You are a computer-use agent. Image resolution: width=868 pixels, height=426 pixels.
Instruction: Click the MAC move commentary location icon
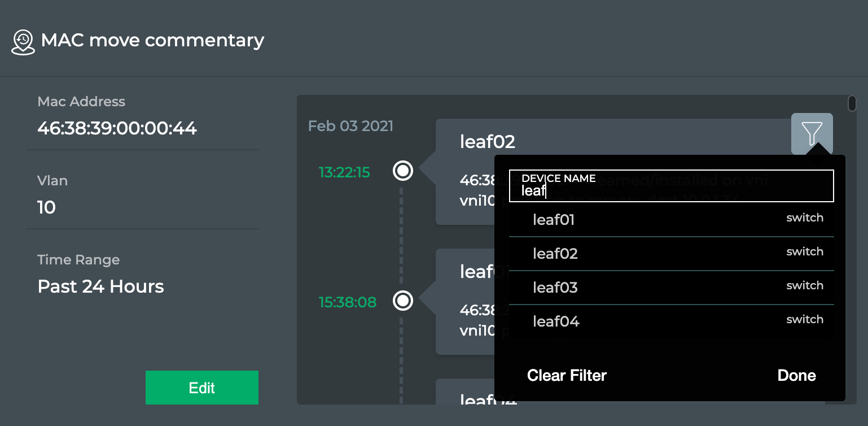[23, 42]
